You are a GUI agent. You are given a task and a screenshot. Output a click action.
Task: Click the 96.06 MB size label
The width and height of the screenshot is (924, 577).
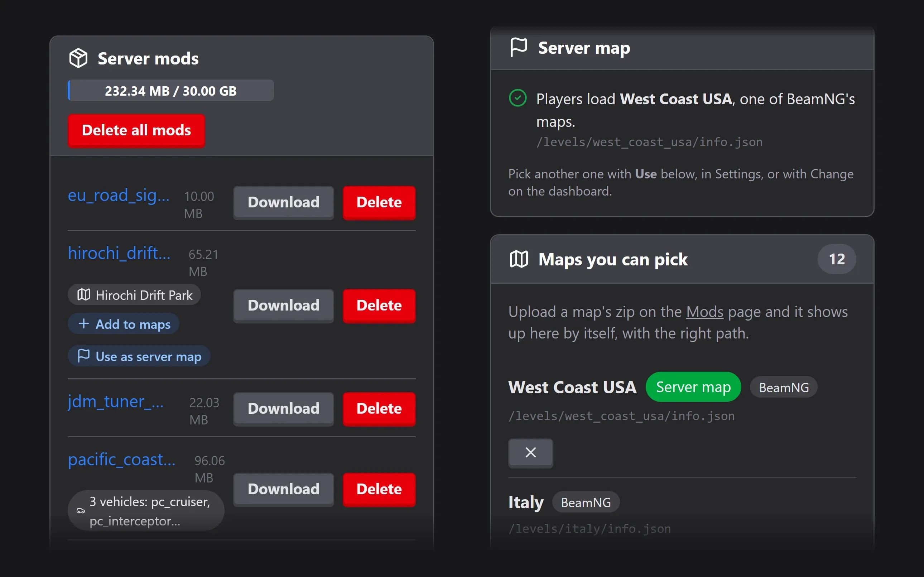(x=210, y=470)
